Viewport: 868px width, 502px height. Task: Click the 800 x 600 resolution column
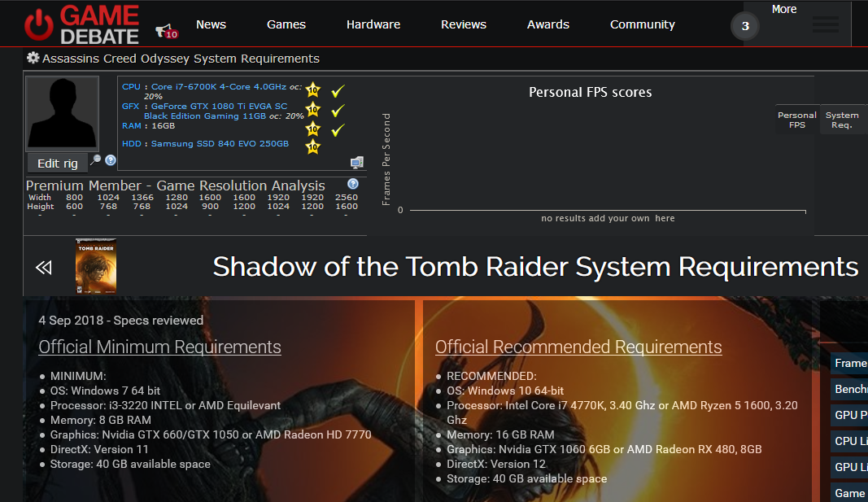pyautogui.click(x=74, y=202)
